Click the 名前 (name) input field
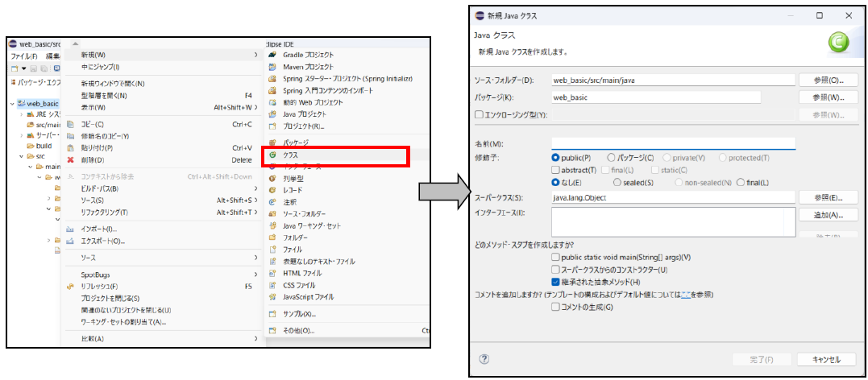 (x=673, y=143)
